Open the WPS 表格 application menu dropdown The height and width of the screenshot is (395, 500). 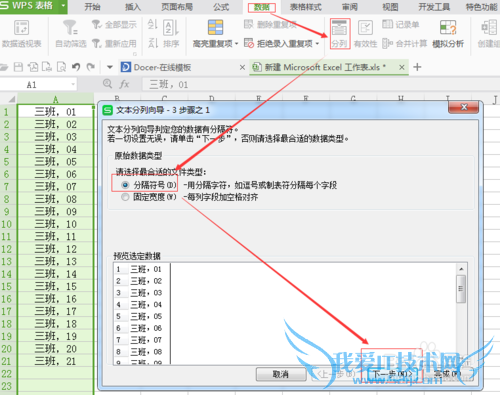(63, 6)
